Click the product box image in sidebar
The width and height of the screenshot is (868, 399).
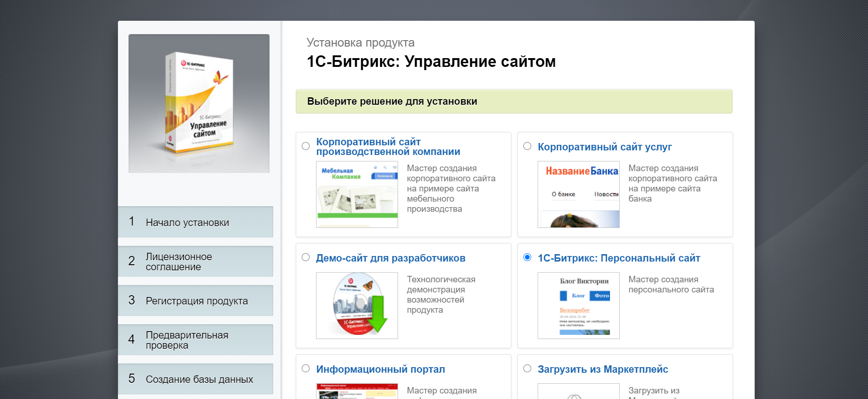[x=199, y=103]
